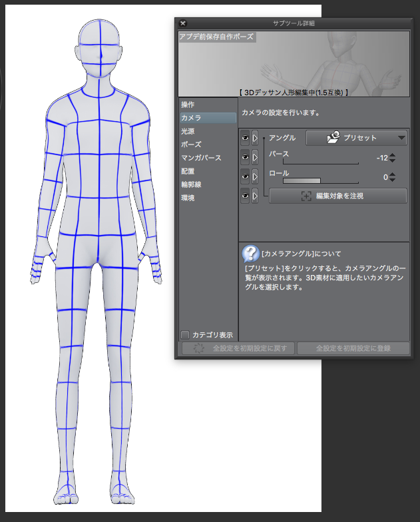420x522 pixels.
Task: Open the プリセット camera angle dropdown
Action: click(356, 138)
